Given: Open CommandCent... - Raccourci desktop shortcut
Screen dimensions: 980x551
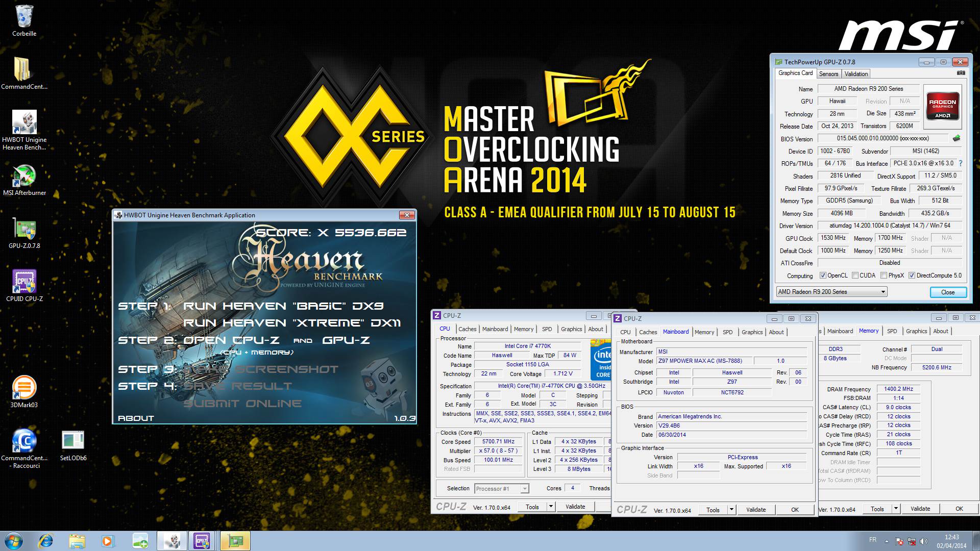Looking at the screenshot, I should pos(24,448).
